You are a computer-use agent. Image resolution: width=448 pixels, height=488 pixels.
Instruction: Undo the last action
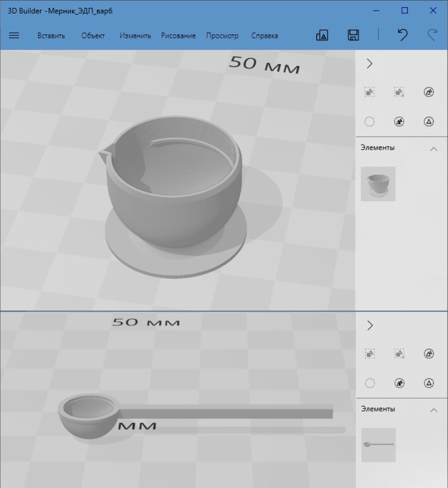tap(403, 35)
